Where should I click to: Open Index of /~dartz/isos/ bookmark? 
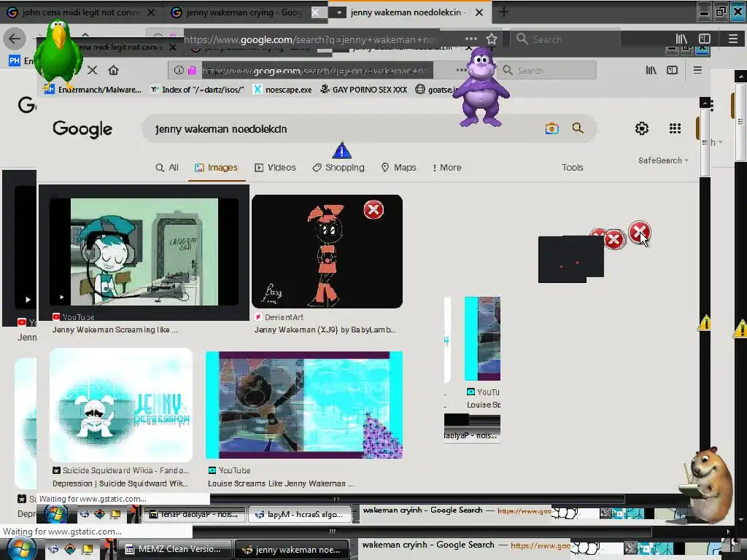point(197,90)
